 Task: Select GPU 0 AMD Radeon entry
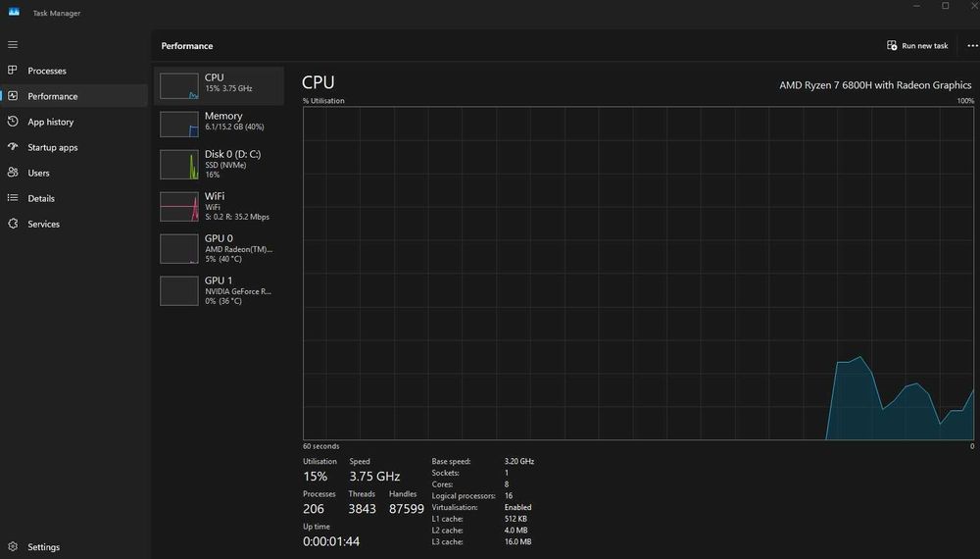click(x=219, y=248)
